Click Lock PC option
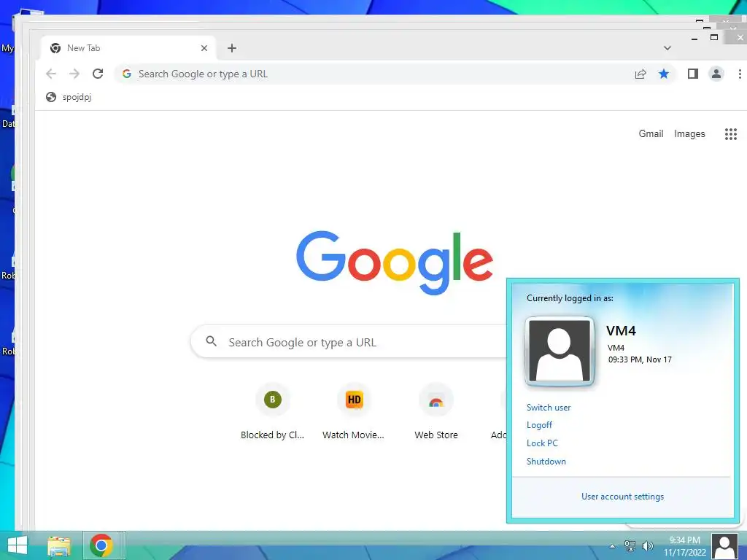This screenshot has height=560, width=747. (x=542, y=443)
